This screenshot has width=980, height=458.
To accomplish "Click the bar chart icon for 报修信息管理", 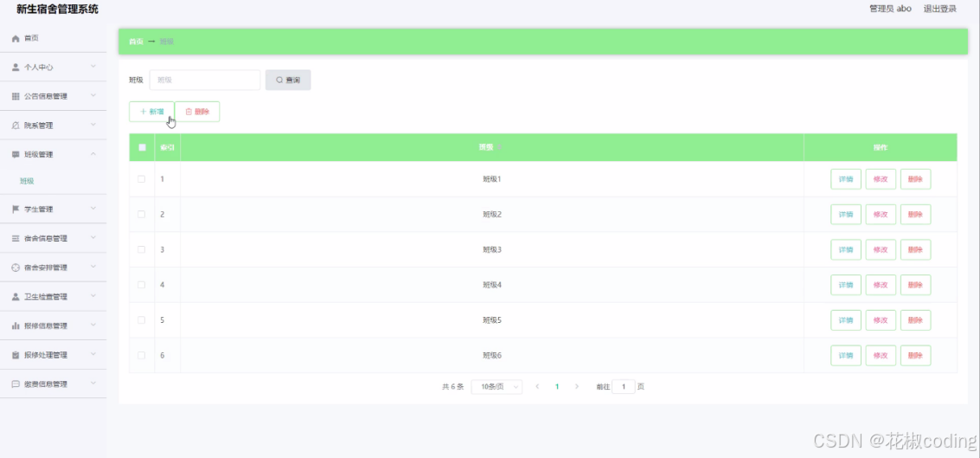I will [16, 326].
